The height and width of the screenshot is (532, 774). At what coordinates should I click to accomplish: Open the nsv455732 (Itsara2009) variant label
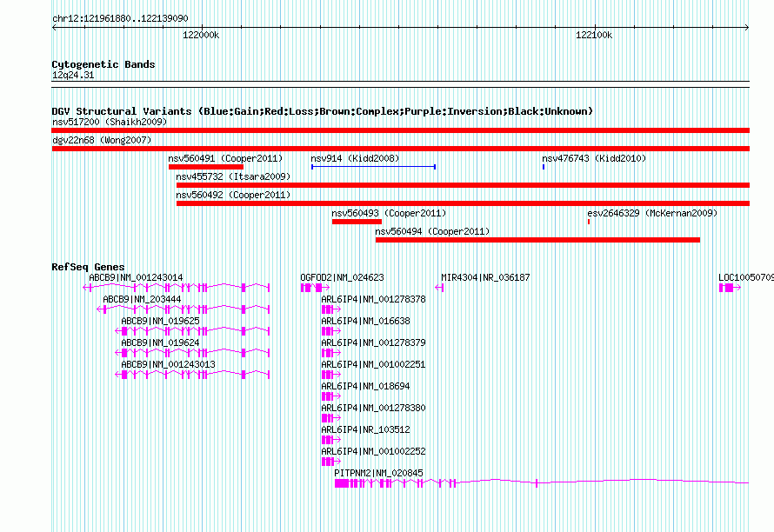click(x=233, y=176)
